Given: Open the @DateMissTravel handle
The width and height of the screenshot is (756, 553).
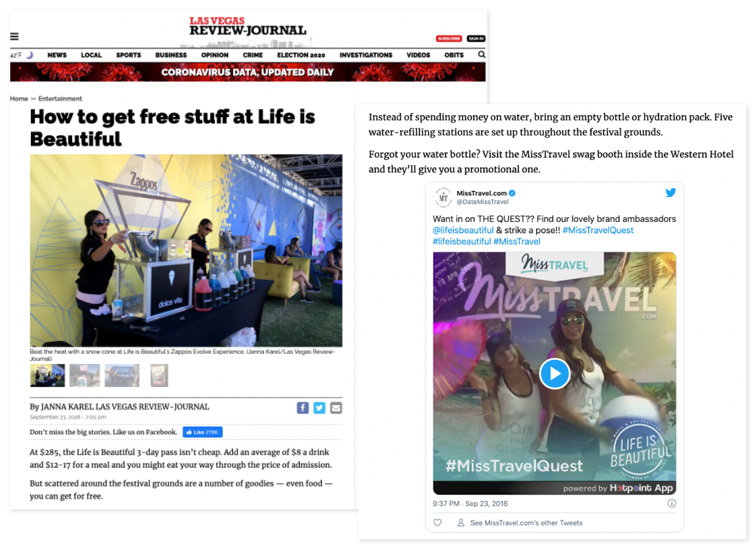Looking at the screenshot, I should [483, 202].
